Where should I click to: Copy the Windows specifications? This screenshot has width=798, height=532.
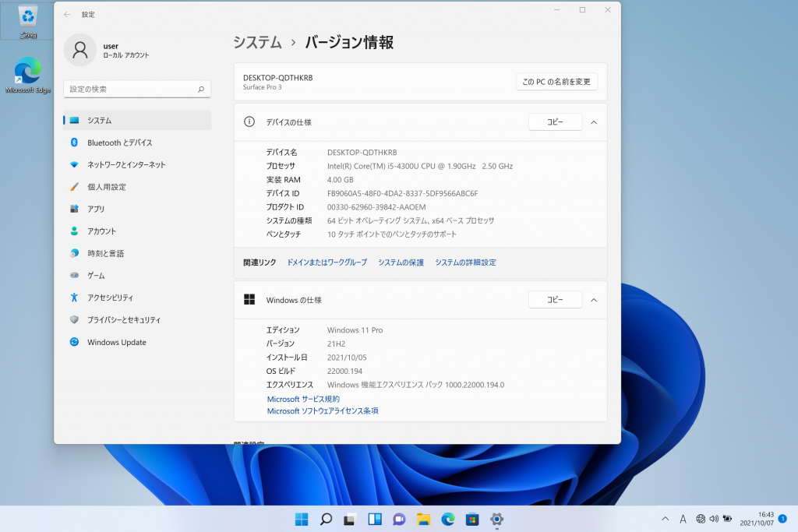point(555,300)
